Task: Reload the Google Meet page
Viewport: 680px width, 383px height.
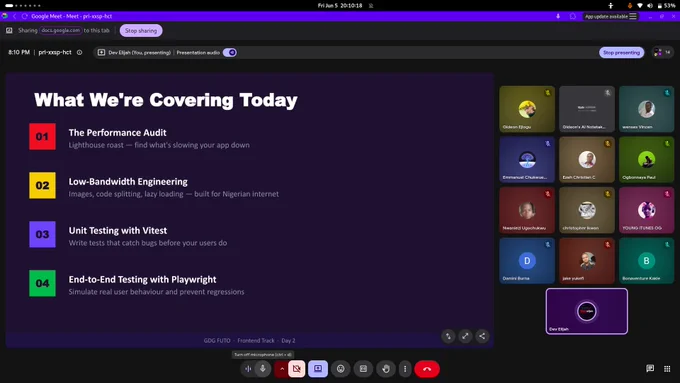Action: click(25, 16)
